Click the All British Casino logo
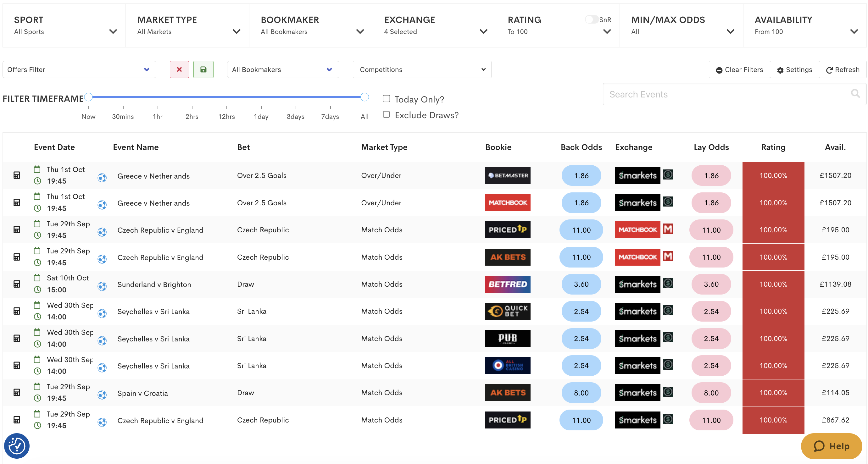Screen dimensions: 868x464 point(508,365)
